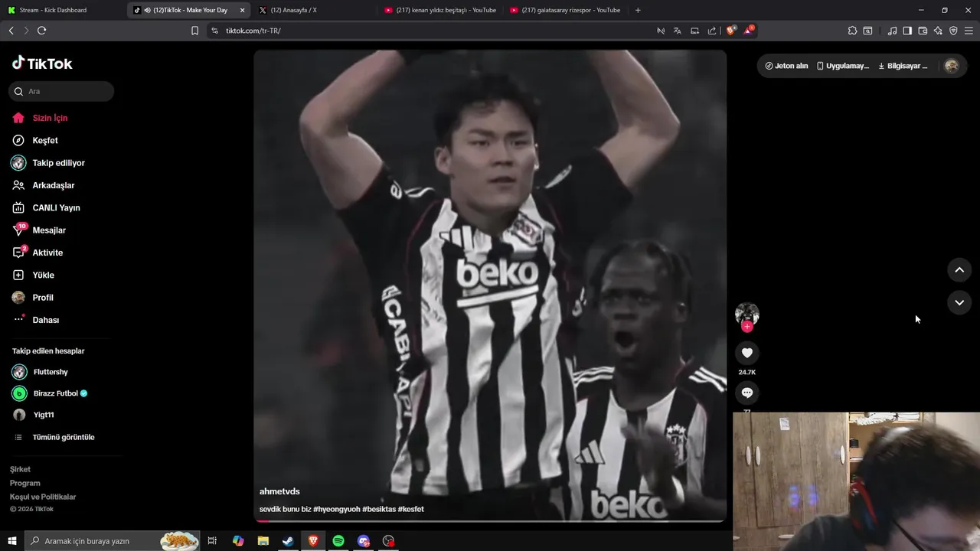Open account avatar menu top right
The image size is (980, 551).
click(x=952, y=66)
